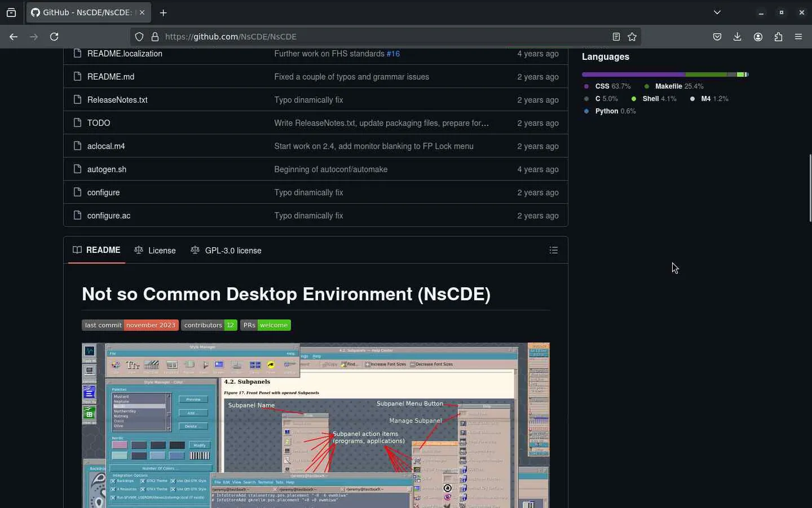
Task: Close the GitHub NsCDE tab
Action: tap(142, 12)
